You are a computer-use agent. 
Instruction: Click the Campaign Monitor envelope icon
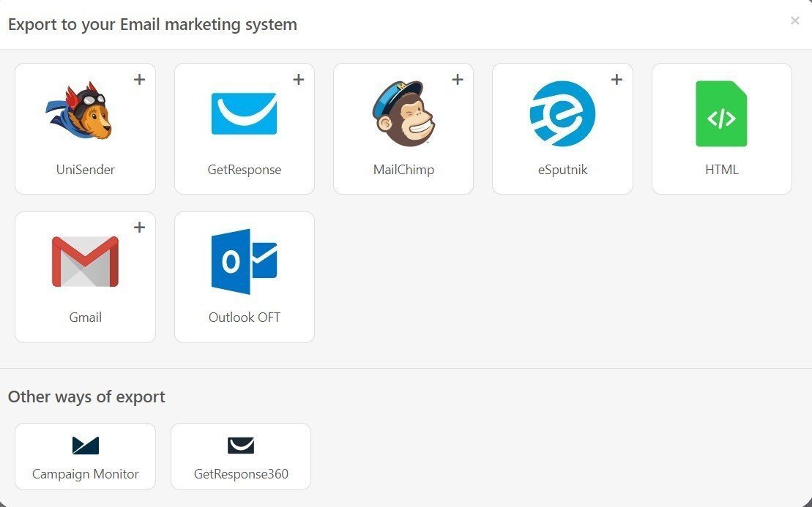(85, 446)
